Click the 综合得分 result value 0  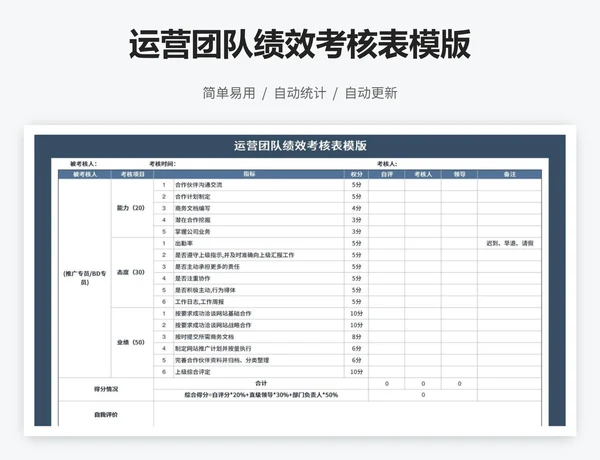coord(423,395)
